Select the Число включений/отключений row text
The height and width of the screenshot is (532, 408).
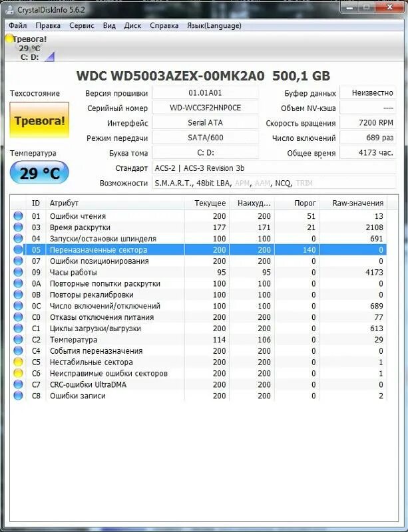tap(105, 306)
